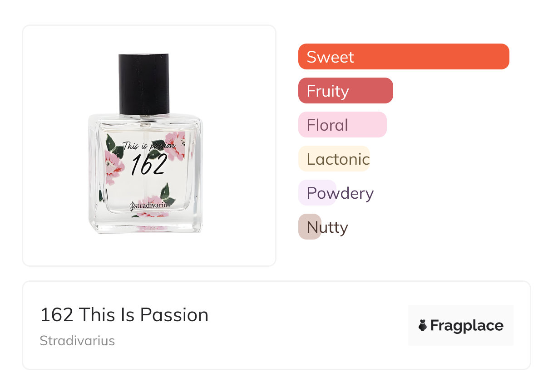Select the pink Floral accord bar
This screenshot has width=553, height=392.
coord(342,125)
